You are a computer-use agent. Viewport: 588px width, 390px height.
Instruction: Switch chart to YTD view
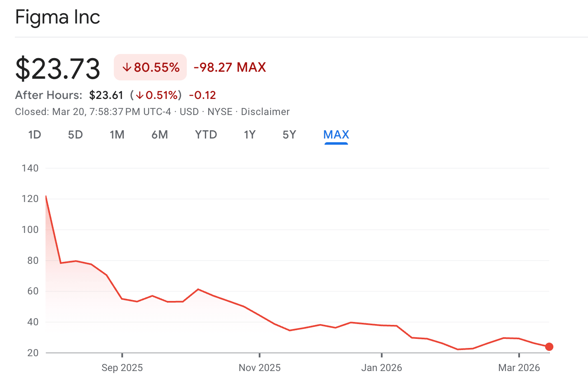(206, 135)
